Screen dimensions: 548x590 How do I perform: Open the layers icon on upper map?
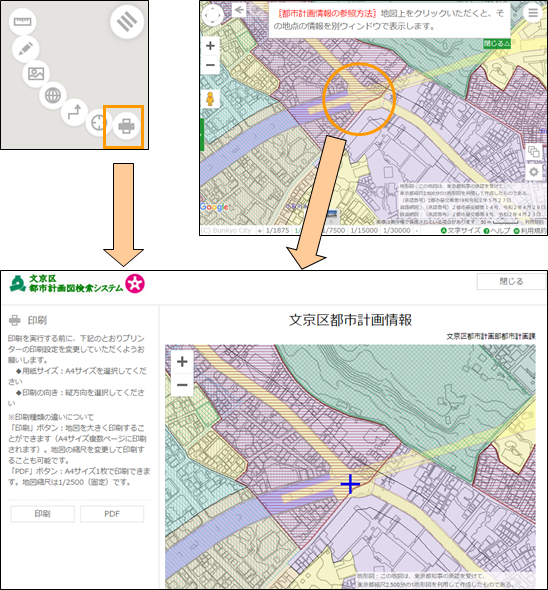tap(533, 152)
